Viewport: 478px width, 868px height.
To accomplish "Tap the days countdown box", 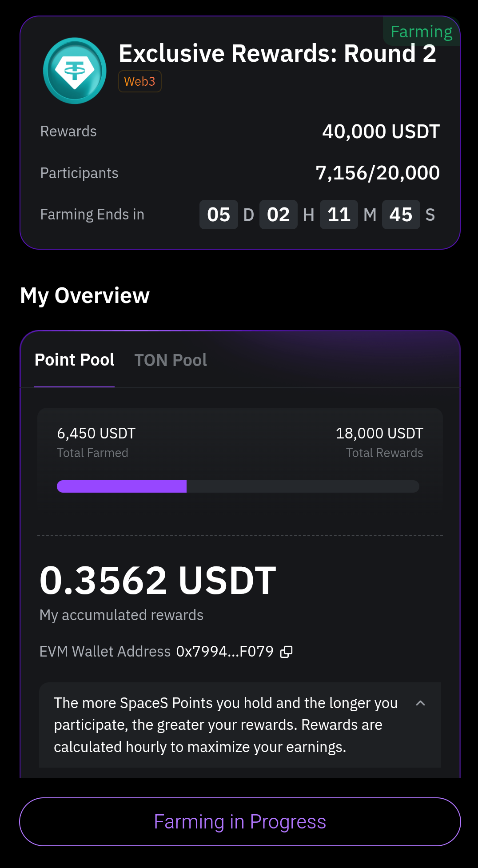I will click(219, 215).
